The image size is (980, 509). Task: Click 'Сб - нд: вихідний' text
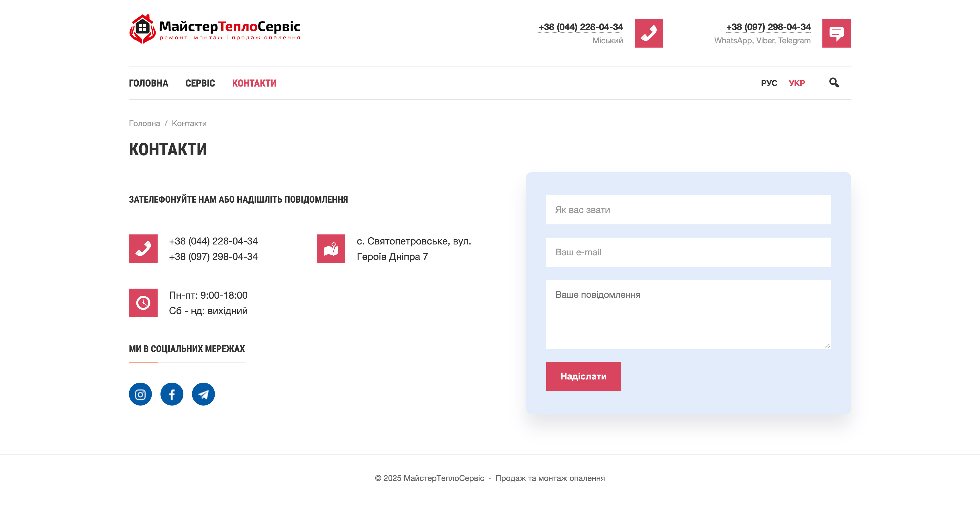208,311
